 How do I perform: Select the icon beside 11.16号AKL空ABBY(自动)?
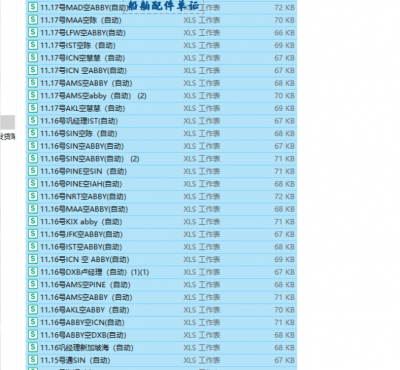33,310
